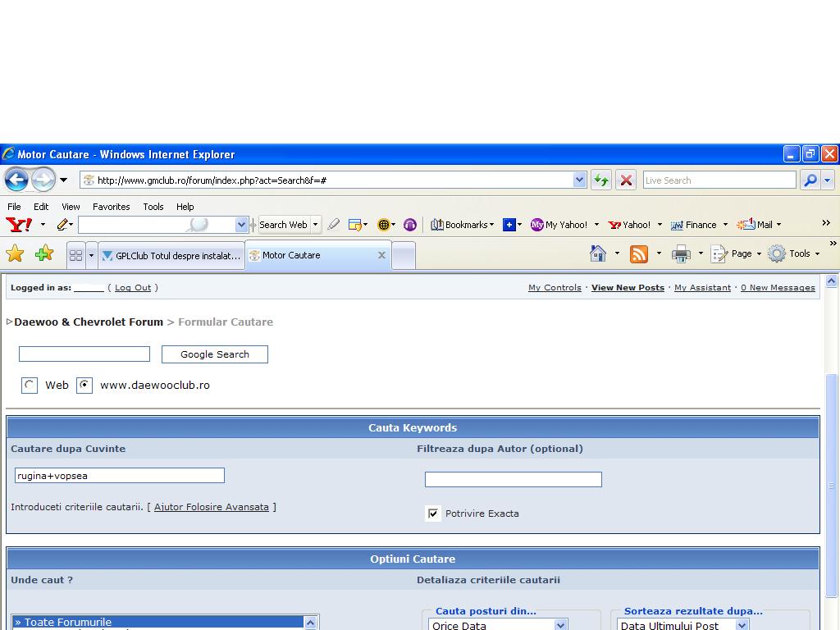Select the Web radio button

(30, 385)
